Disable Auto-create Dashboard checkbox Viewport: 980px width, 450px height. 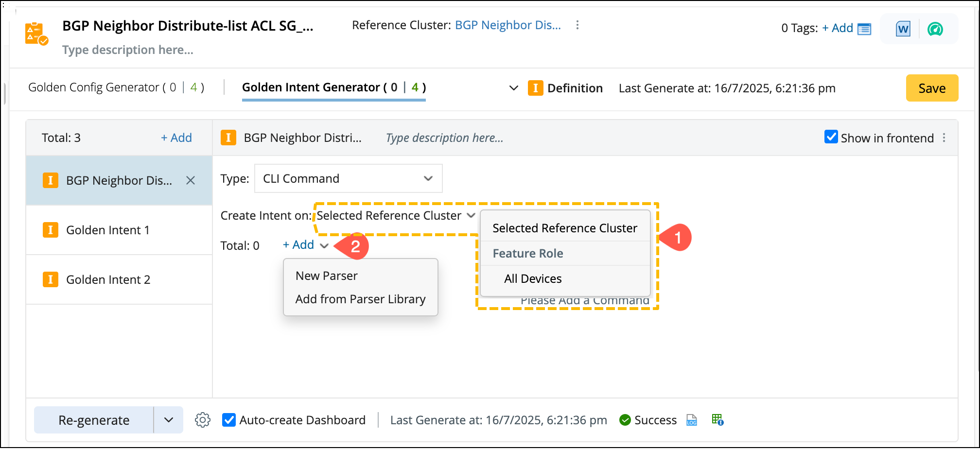point(229,420)
